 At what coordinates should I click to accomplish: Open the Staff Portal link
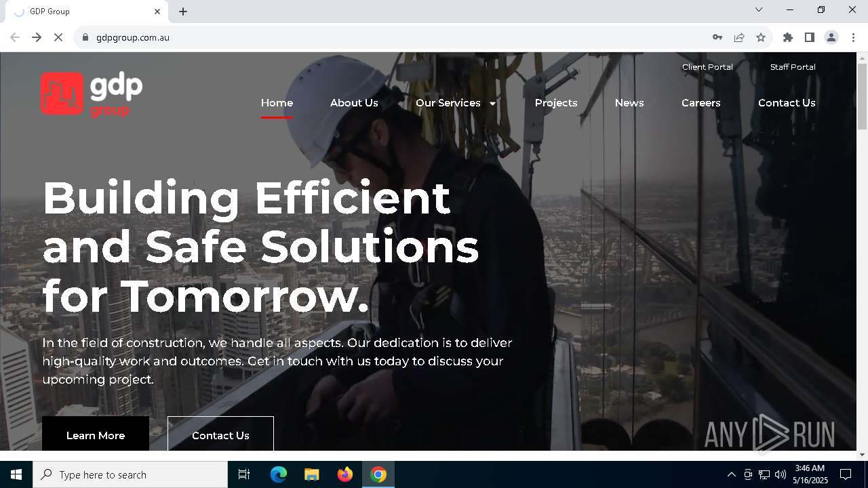pos(793,67)
